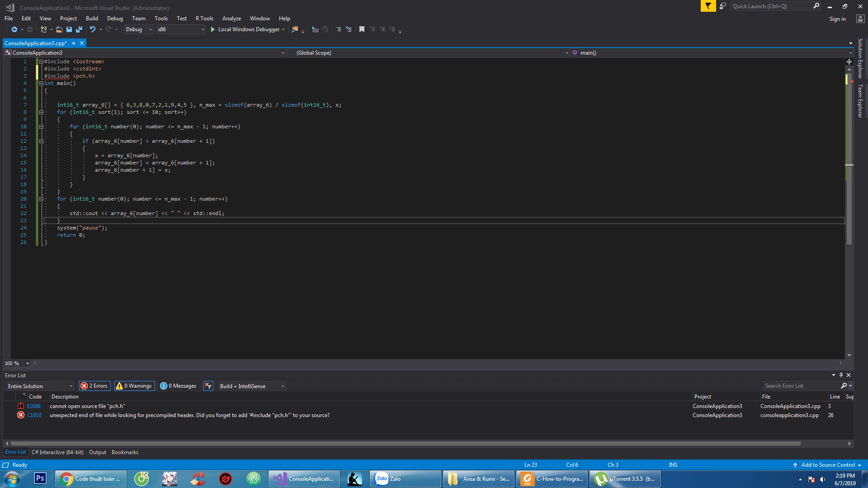Toggle the 0 Messages filter
Viewport: 868px width, 488px height.
click(x=179, y=386)
